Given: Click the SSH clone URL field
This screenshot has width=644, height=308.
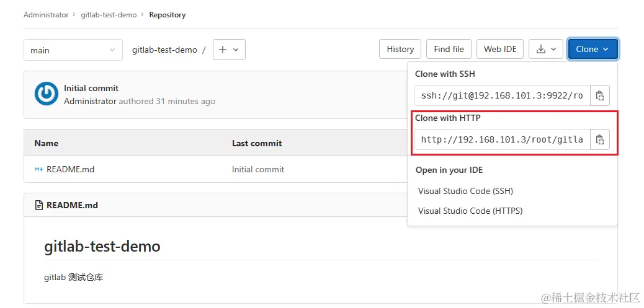Looking at the screenshot, I should click(x=503, y=95).
